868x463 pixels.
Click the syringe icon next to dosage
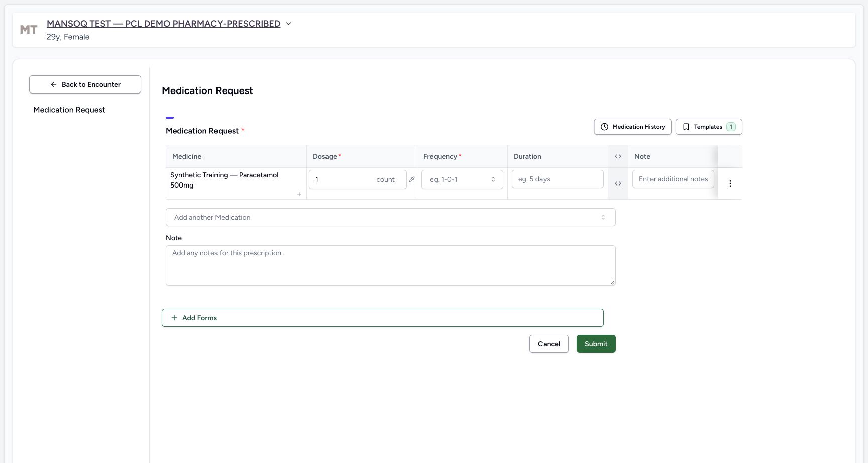click(x=412, y=179)
